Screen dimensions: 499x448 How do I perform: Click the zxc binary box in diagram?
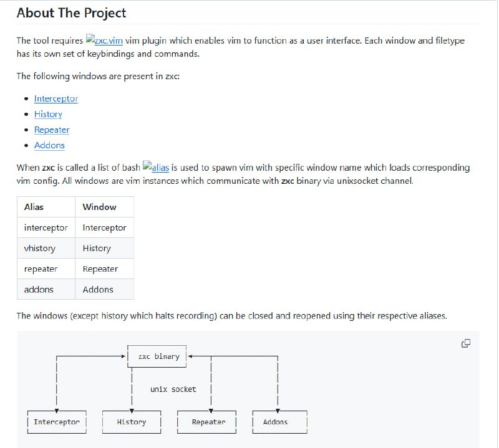(x=158, y=356)
